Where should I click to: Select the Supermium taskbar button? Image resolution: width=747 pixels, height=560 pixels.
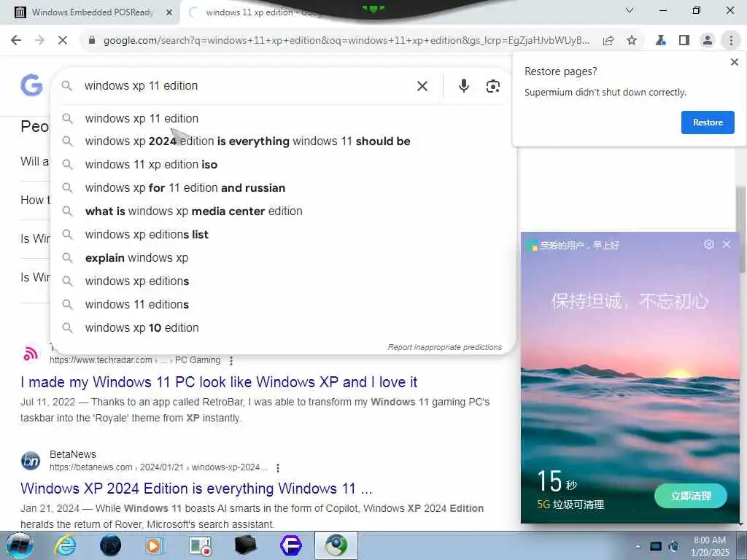(336, 545)
